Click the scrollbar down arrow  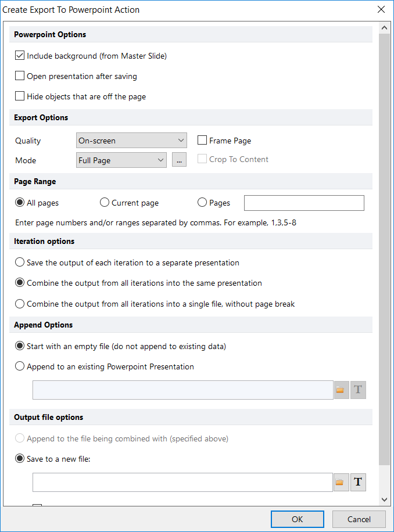pyautogui.click(x=384, y=499)
